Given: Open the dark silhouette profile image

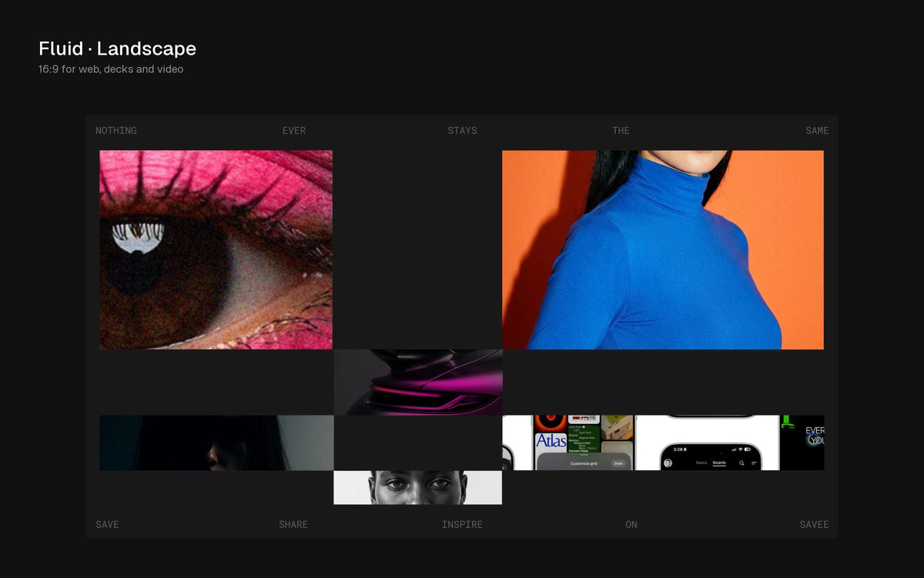Looking at the screenshot, I should click(x=216, y=443).
